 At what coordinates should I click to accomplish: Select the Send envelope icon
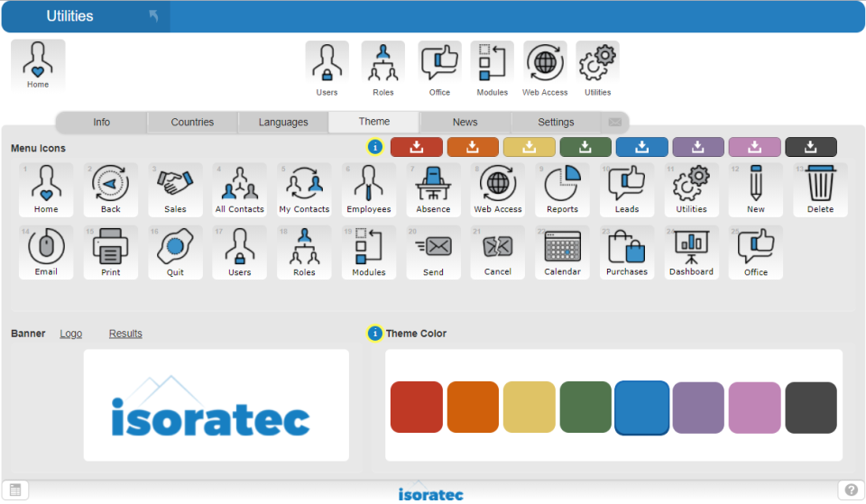pyautogui.click(x=433, y=252)
